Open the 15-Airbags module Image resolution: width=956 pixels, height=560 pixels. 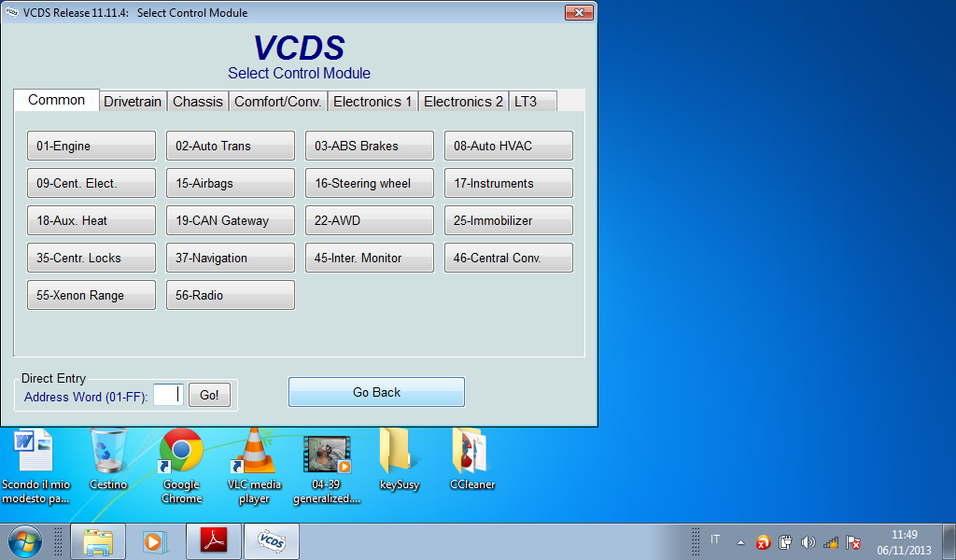[x=231, y=183]
